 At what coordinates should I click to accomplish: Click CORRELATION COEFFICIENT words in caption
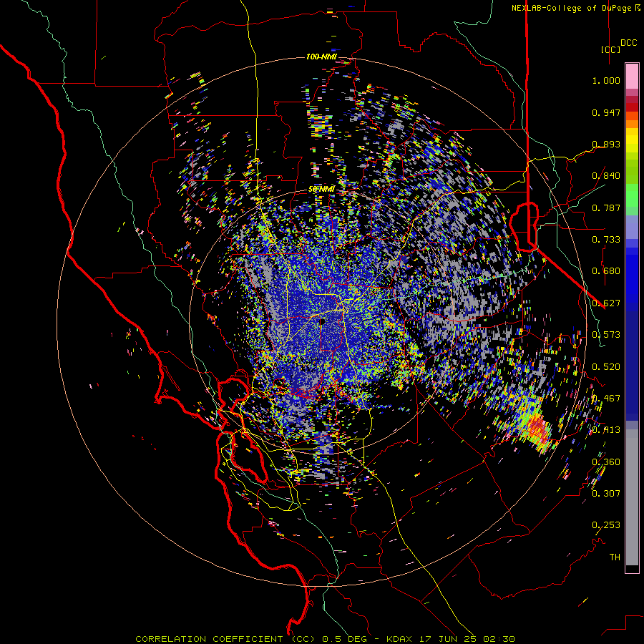coord(209,639)
